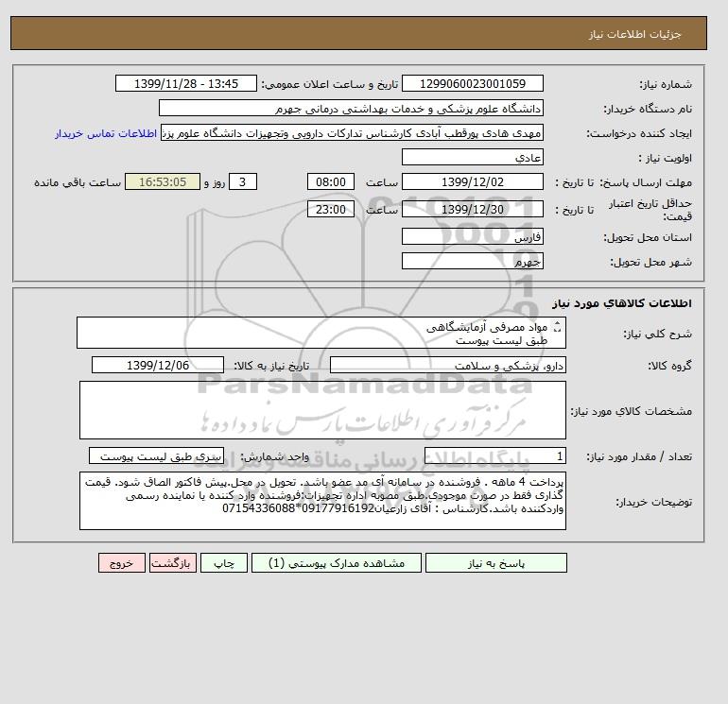This screenshot has height=704, width=728.
Task: Click the پاسخ به نیاز button
Action: [x=495, y=563]
